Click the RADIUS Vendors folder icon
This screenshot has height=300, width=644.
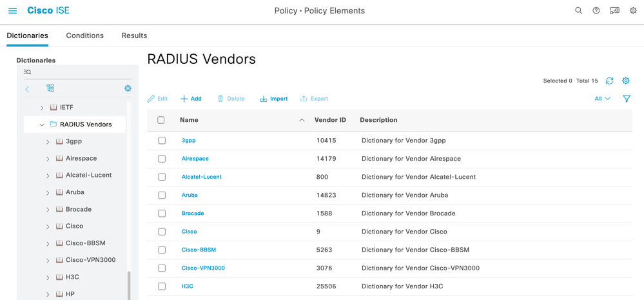[53, 124]
